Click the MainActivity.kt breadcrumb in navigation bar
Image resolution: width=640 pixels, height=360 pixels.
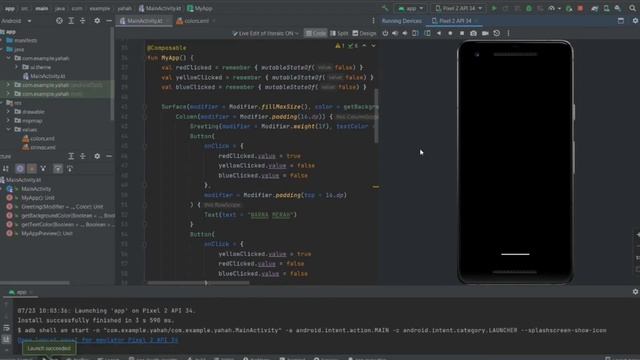(160, 8)
